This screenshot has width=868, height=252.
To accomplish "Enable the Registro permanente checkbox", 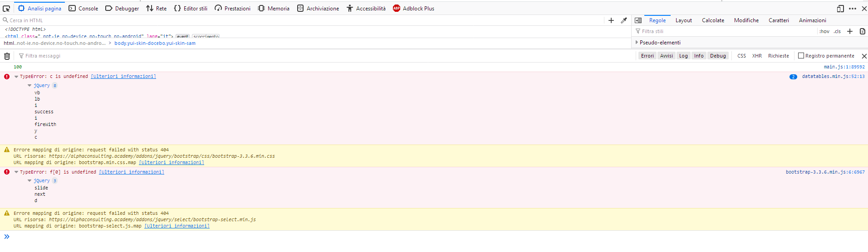I will tap(801, 56).
